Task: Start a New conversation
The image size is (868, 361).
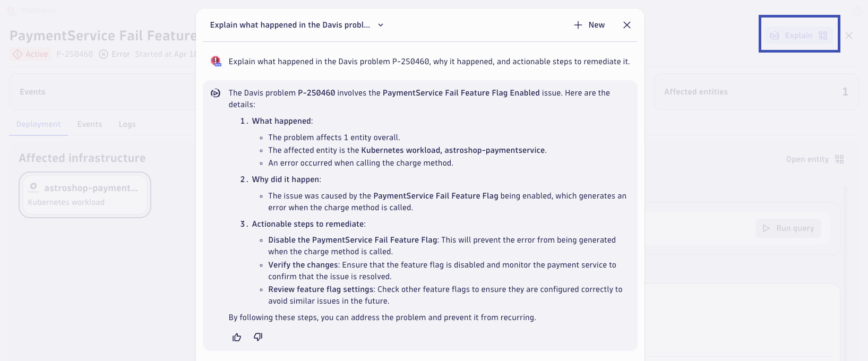Action: click(589, 25)
